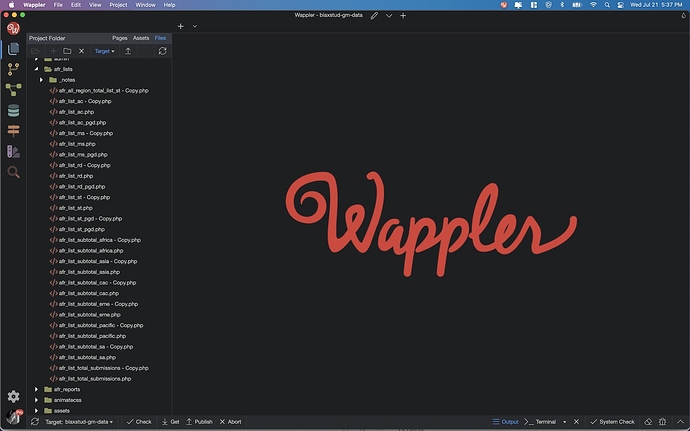Open the Edit menu

[x=76, y=5]
